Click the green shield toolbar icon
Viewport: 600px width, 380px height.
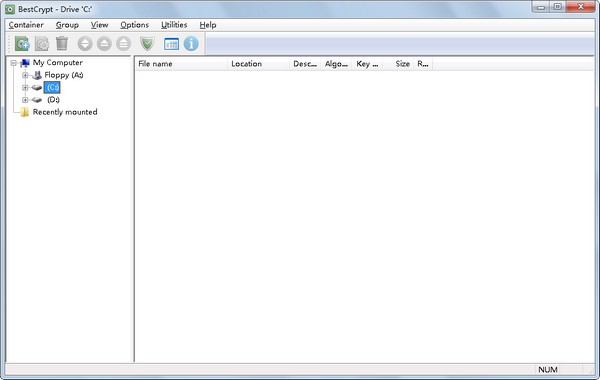(147, 44)
